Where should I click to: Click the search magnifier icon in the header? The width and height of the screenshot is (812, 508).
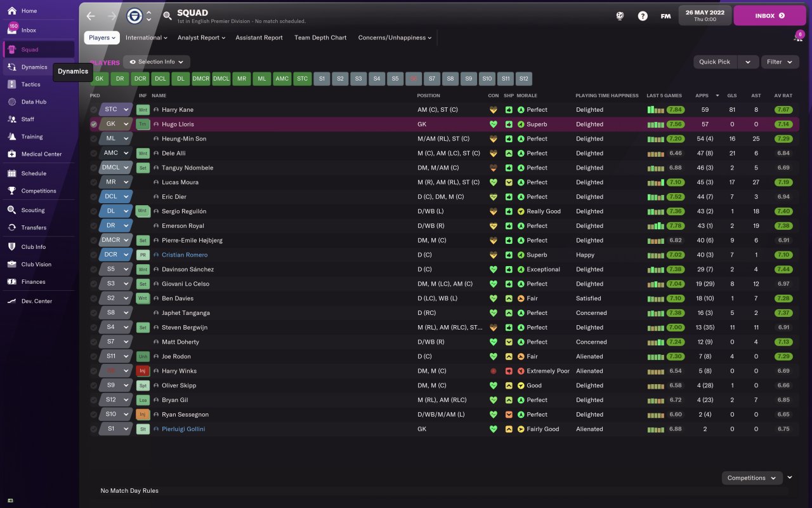[167, 16]
